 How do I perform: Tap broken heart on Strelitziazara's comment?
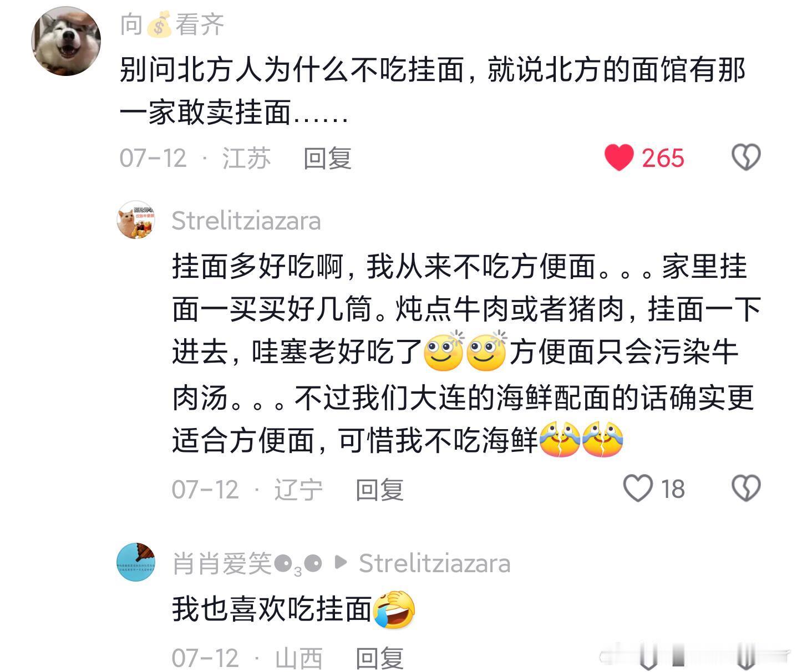pos(746,488)
